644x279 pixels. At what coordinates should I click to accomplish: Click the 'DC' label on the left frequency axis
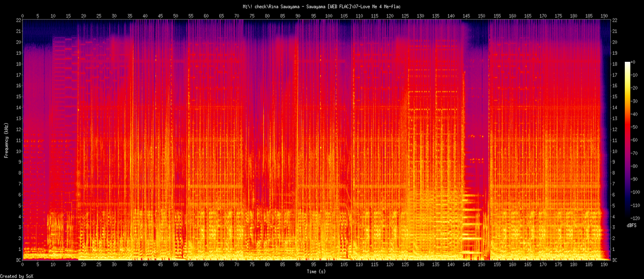pos(18,260)
